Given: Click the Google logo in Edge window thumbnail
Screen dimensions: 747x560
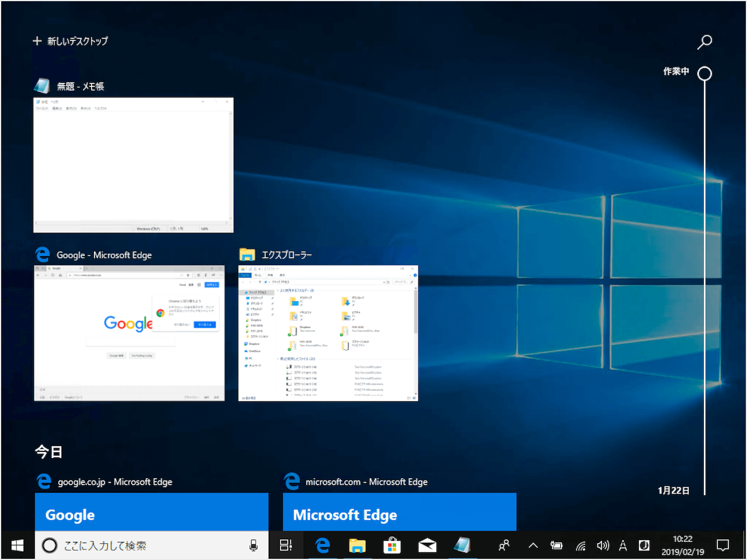Looking at the screenshot, I should [x=128, y=324].
